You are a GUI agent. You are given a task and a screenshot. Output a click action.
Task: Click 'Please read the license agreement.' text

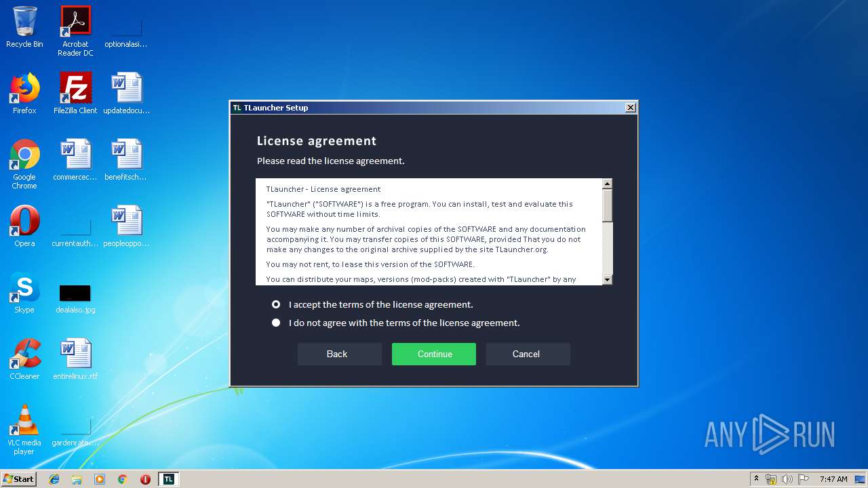coord(331,161)
